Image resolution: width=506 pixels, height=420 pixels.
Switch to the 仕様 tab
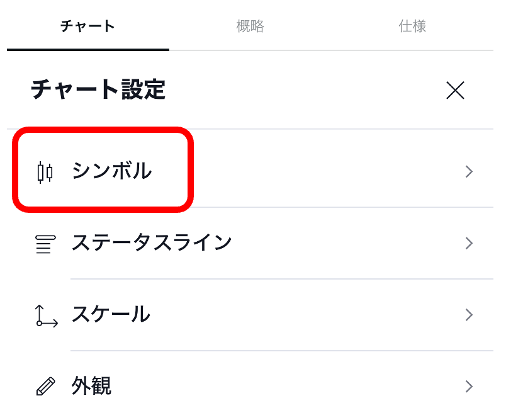[412, 26]
